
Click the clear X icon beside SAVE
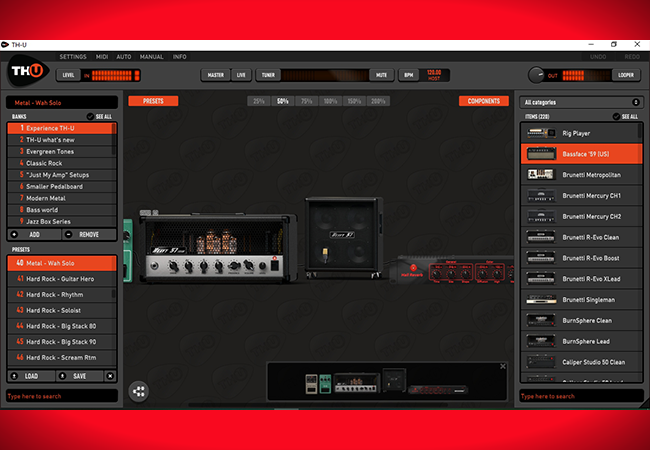[x=110, y=376]
